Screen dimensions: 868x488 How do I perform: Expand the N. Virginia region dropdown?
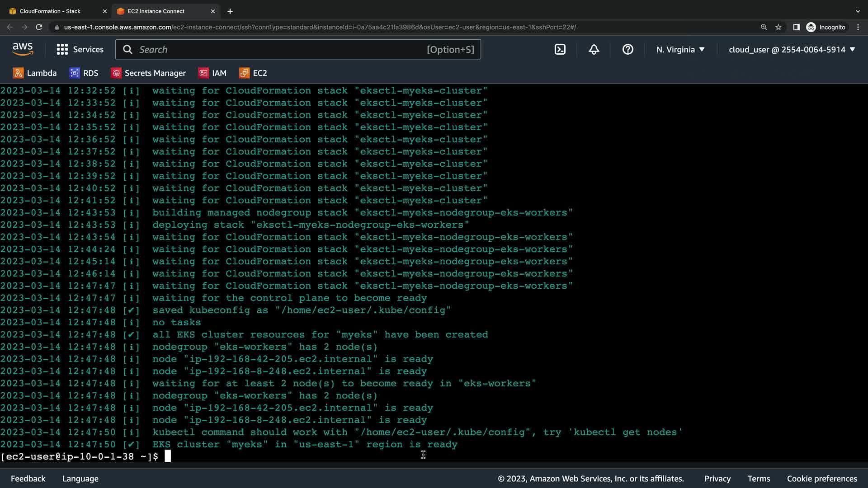pyautogui.click(x=680, y=49)
